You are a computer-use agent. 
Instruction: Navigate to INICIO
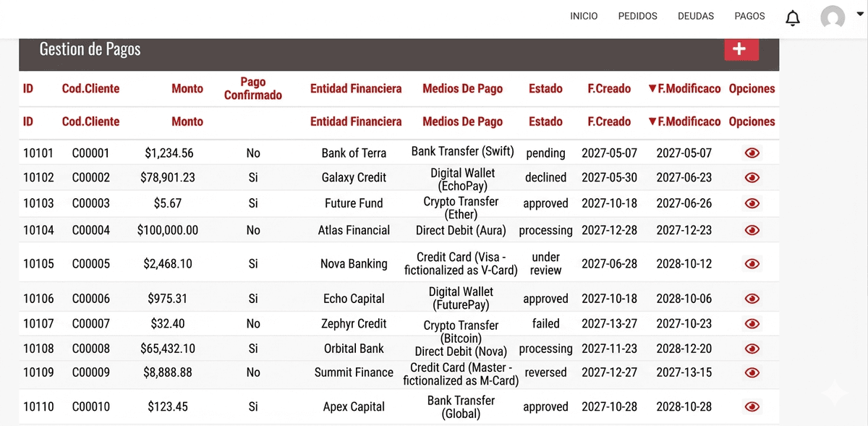point(584,16)
